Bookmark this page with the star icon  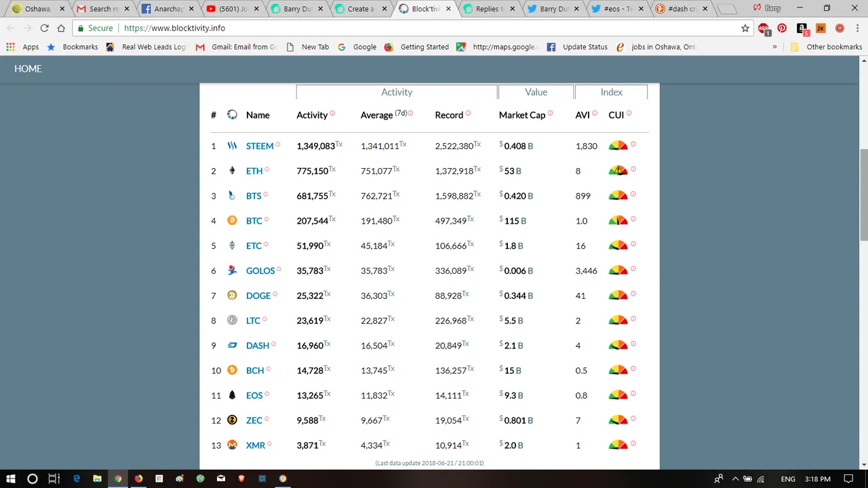[745, 28]
